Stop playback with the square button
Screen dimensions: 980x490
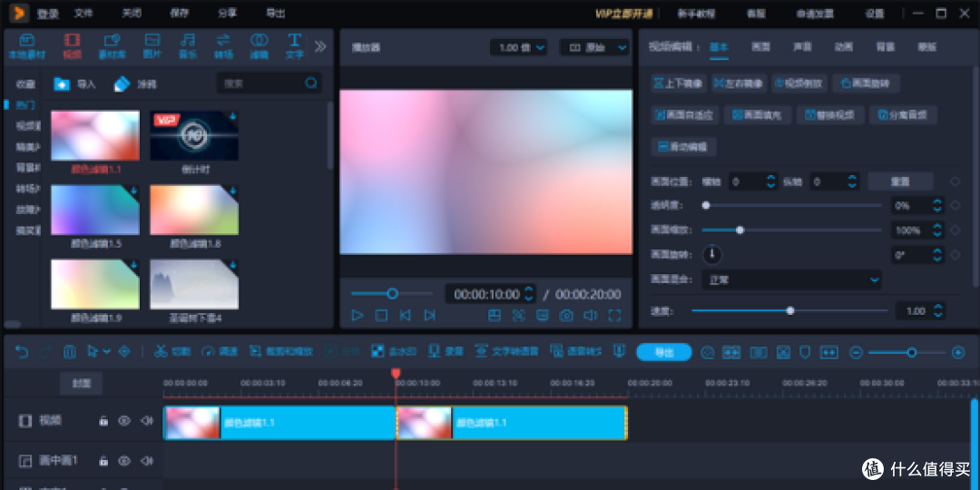pyautogui.click(x=381, y=316)
